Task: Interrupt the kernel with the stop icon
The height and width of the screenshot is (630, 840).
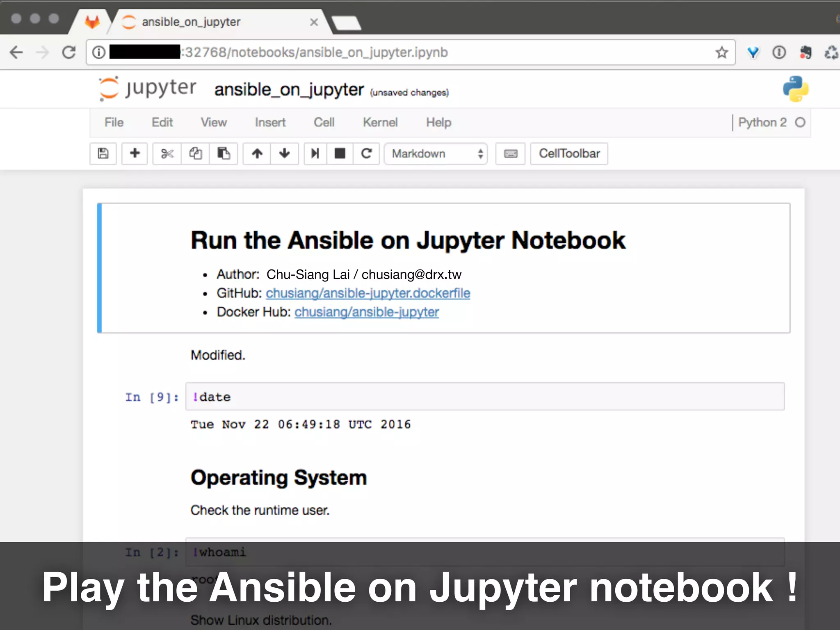Action: click(x=340, y=154)
